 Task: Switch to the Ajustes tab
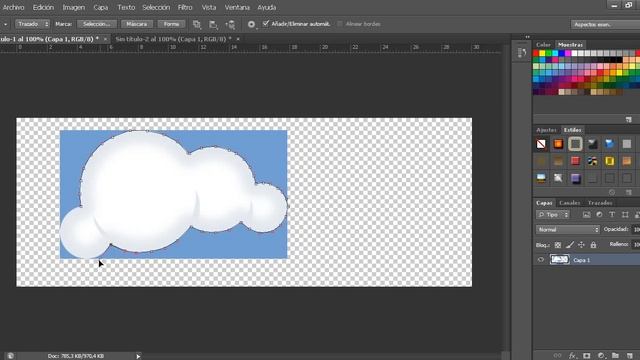point(546,130)
